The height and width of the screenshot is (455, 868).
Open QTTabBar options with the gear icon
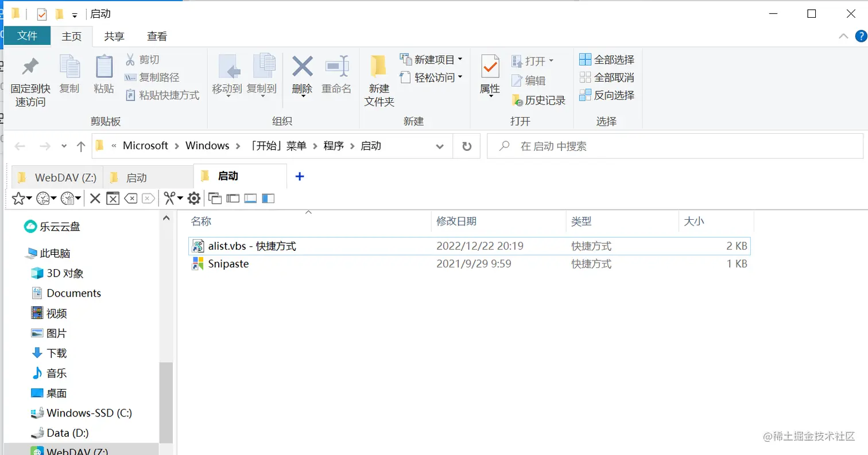tap(193, 198)
